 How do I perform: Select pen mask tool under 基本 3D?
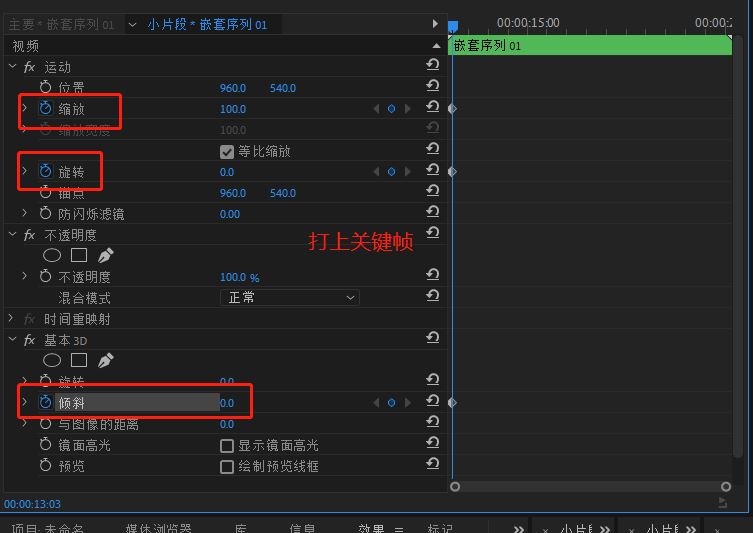pos(106,360)
